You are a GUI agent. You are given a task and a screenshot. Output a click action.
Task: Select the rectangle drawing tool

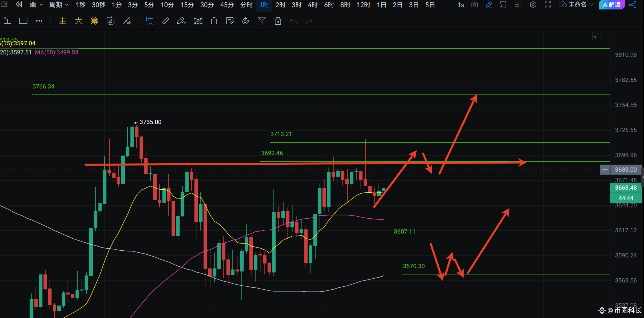pos(23,21)
